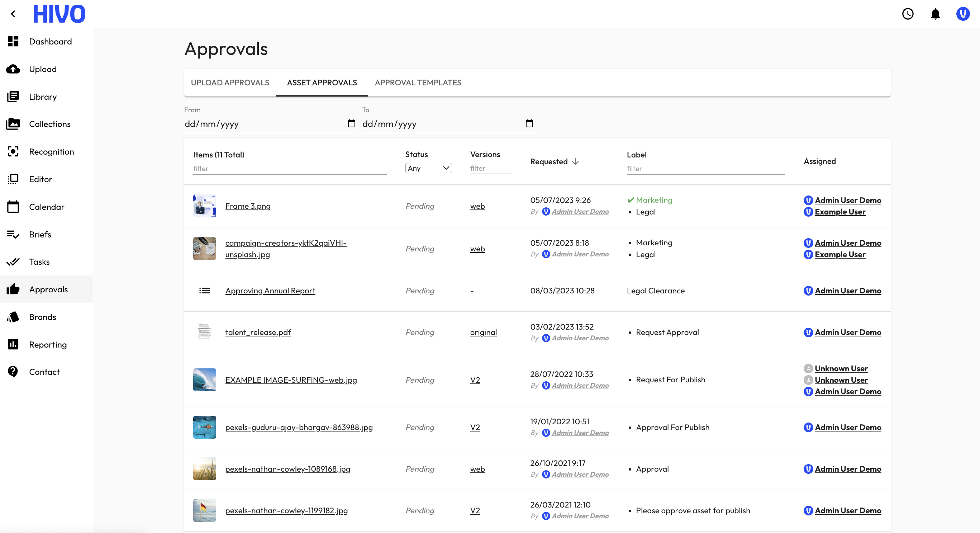The height and width of the screenshot is (533, 980).
Task: Click the notifications bell icon
Action: coord(935,14)
